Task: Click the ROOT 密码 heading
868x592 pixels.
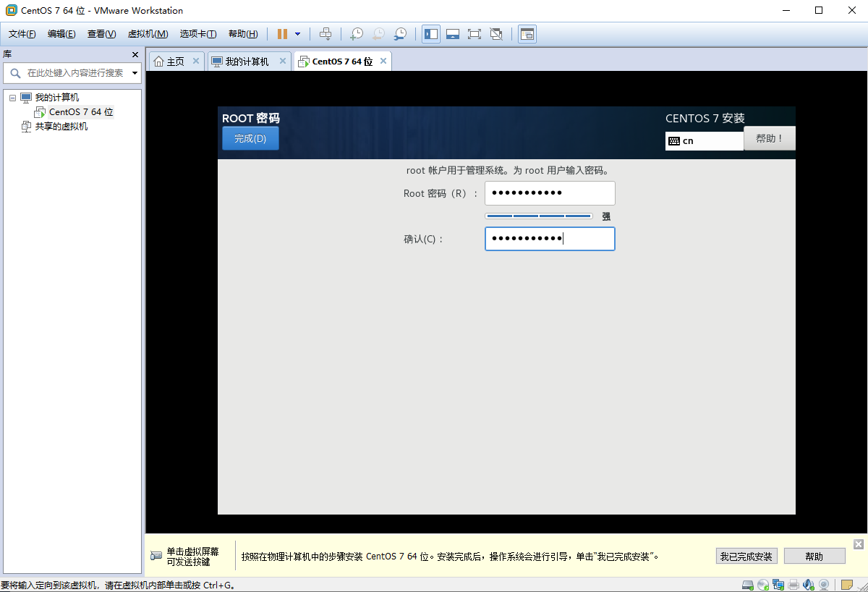Action: click(x=251, y=119)
